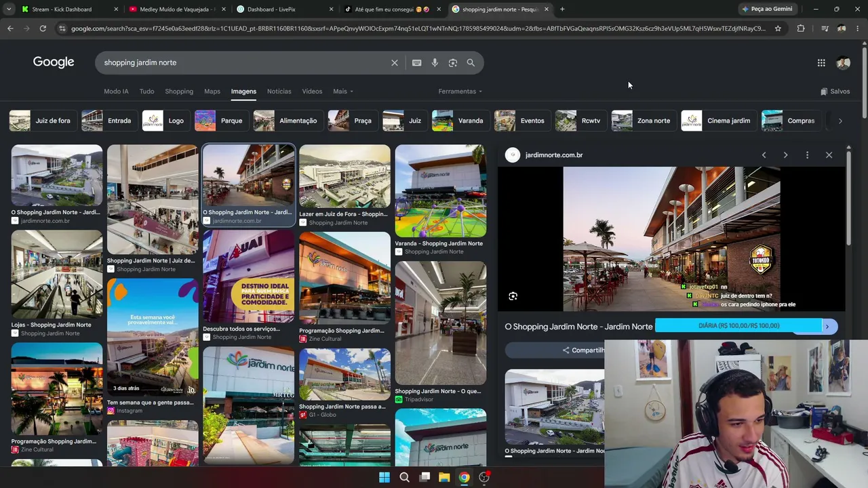Open the Maps results tab
The width and height of the screenshot is (868, 488).
[212, 91]
